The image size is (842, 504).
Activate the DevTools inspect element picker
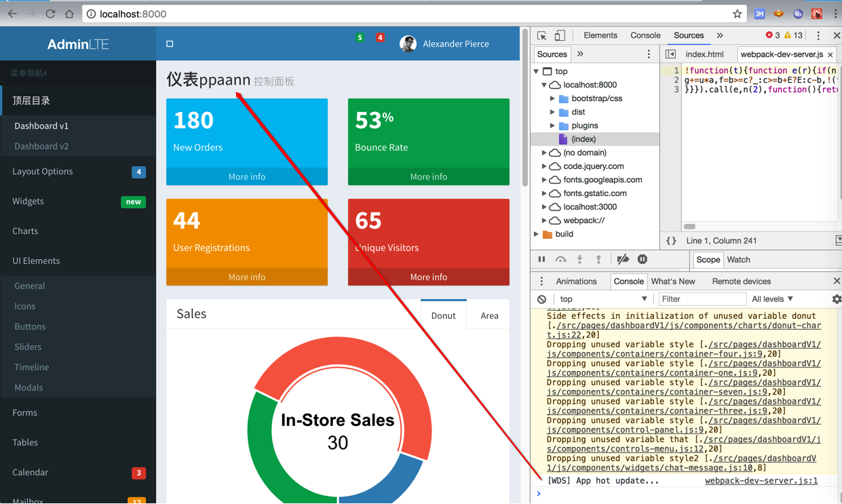tap(541, 35)
